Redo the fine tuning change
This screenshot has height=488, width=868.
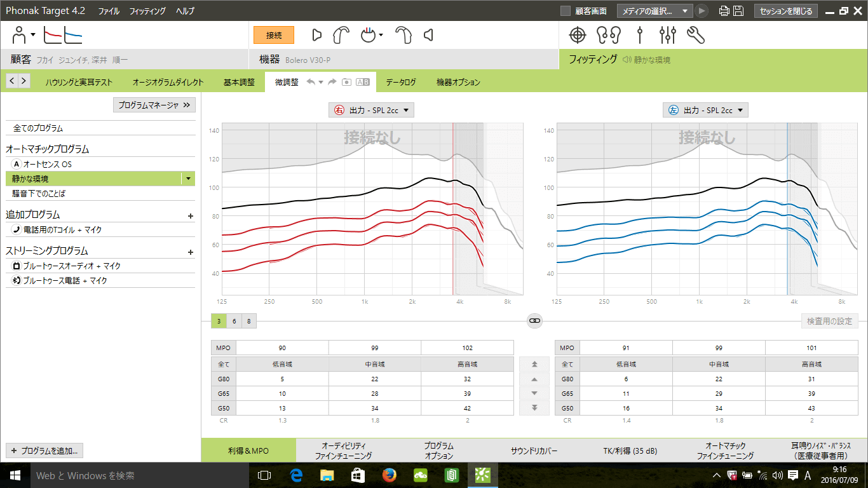click(332, 82)
